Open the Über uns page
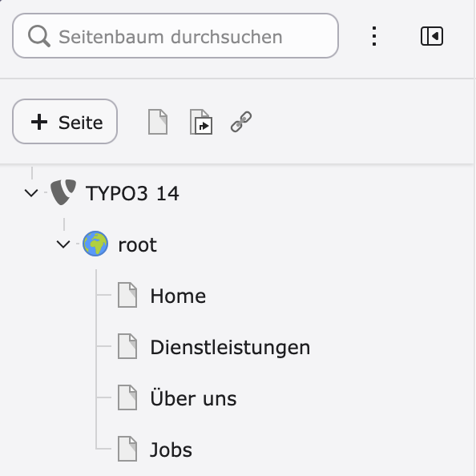 click(193, 397)
